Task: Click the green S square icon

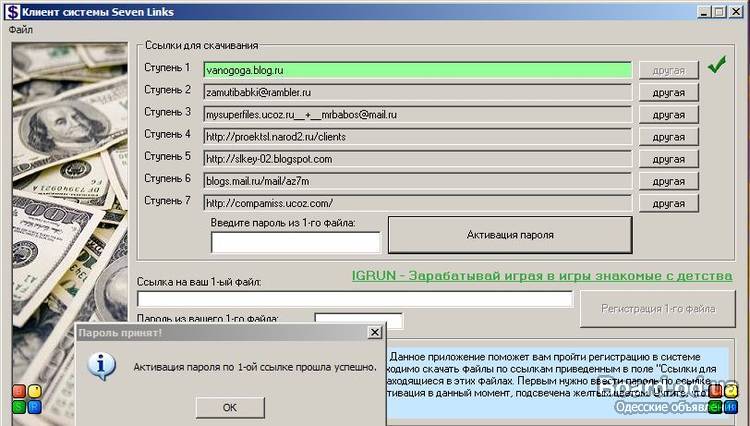Action: click(20, 407)
